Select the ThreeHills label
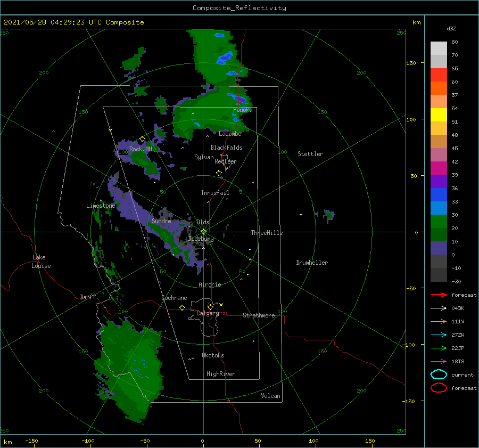Screen dimensions: 479x448 (x=267, y=233)
